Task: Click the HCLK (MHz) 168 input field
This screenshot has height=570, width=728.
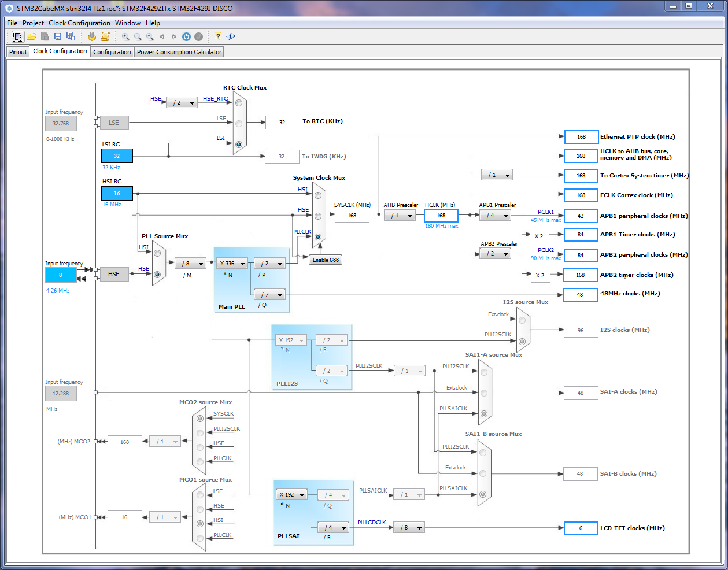Action: (441, 216)
